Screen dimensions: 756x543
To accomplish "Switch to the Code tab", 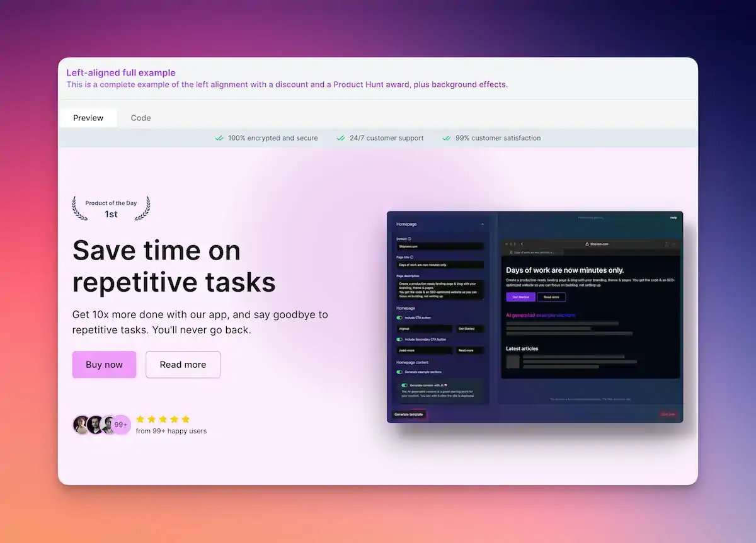I will 140,118.
